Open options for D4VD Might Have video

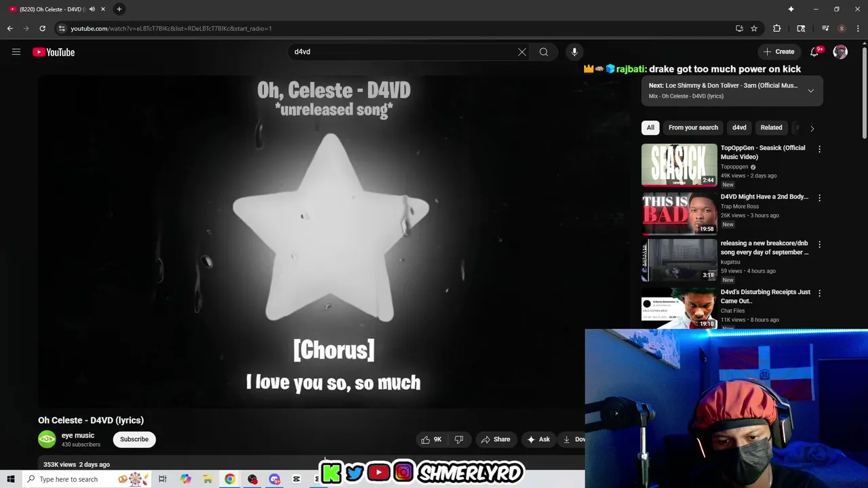click(x=819, y=198)
